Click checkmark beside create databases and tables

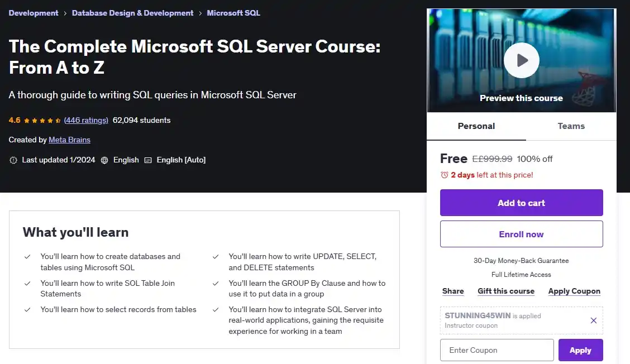(27, 256)
